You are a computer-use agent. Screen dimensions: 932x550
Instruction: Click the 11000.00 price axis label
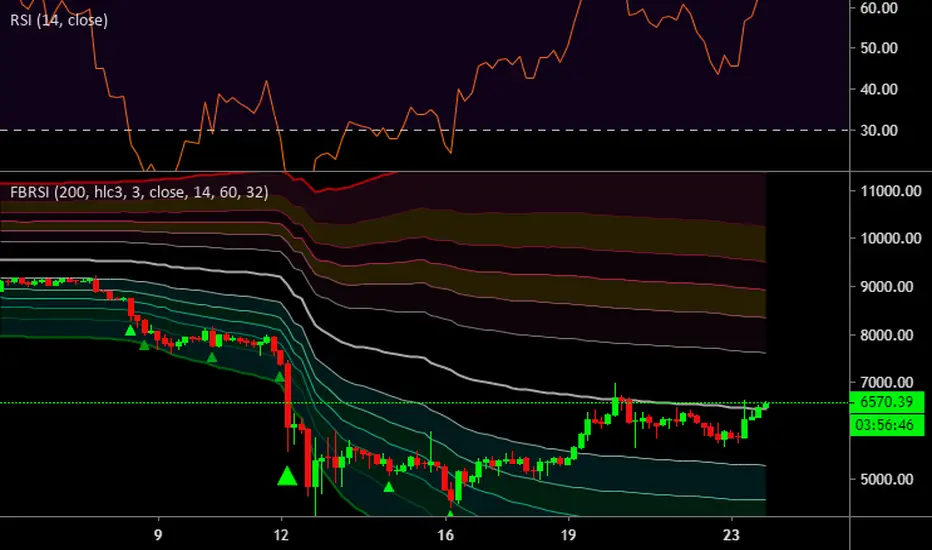coord(890,191)
